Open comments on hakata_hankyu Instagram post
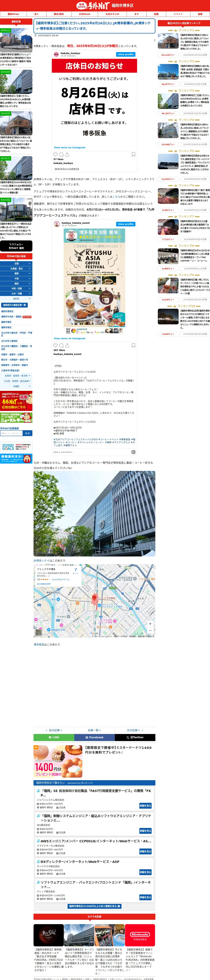 (61, 155)
